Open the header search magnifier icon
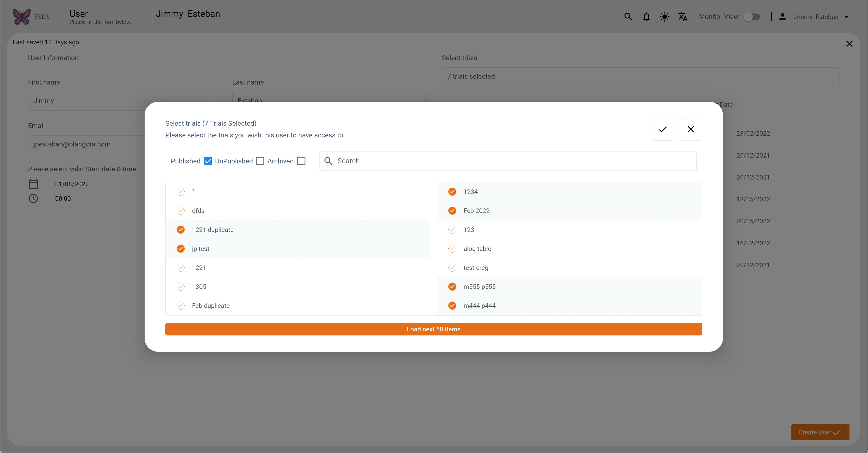Viewport: 868px width, 453px height. coord(628,17)
